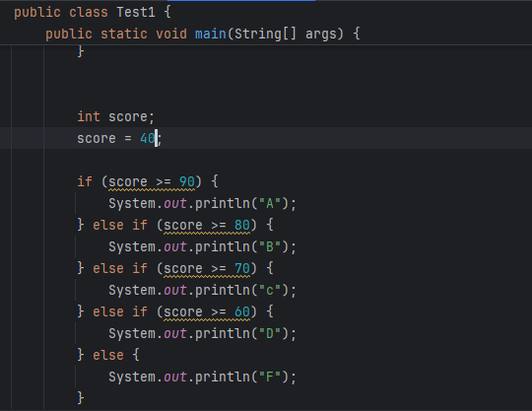This screenshot has width=532, height=411.
Task: Click the 'main' method name in header
Action: [211, 34]
